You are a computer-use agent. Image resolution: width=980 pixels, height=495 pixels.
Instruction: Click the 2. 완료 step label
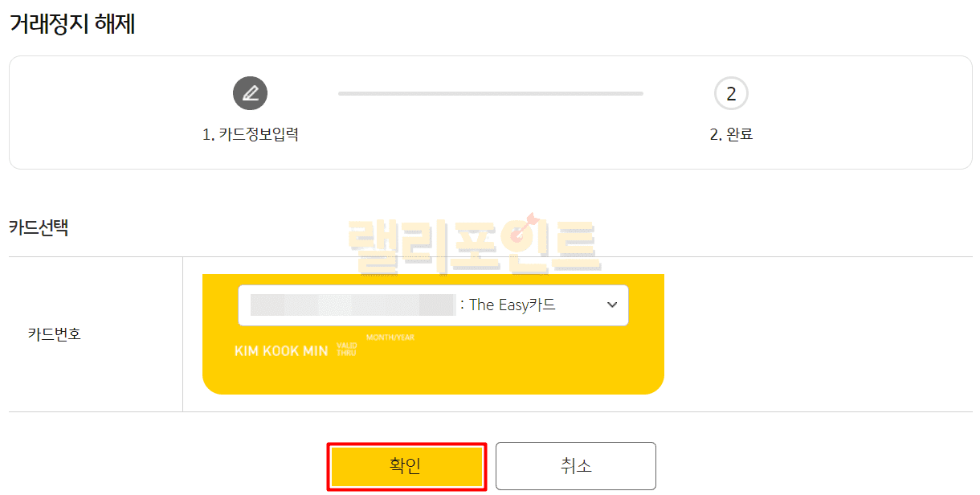click(731, 135)
